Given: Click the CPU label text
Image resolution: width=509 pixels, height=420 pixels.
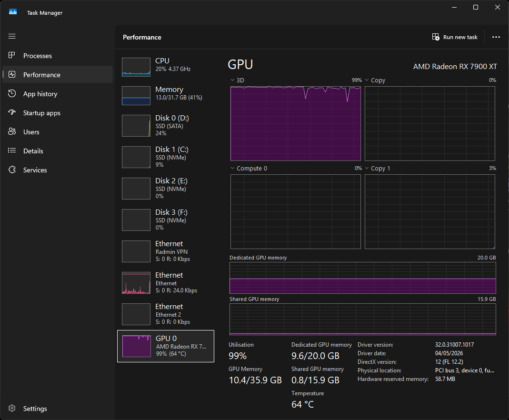Looking at the screenshot, I should pyautogui.click(x=162, y=60).
